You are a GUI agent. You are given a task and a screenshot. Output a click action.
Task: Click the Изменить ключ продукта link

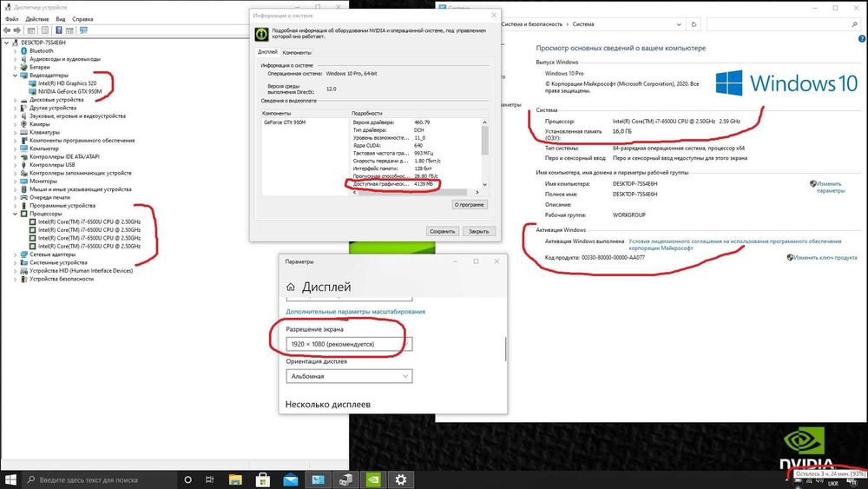coord(825,257)
